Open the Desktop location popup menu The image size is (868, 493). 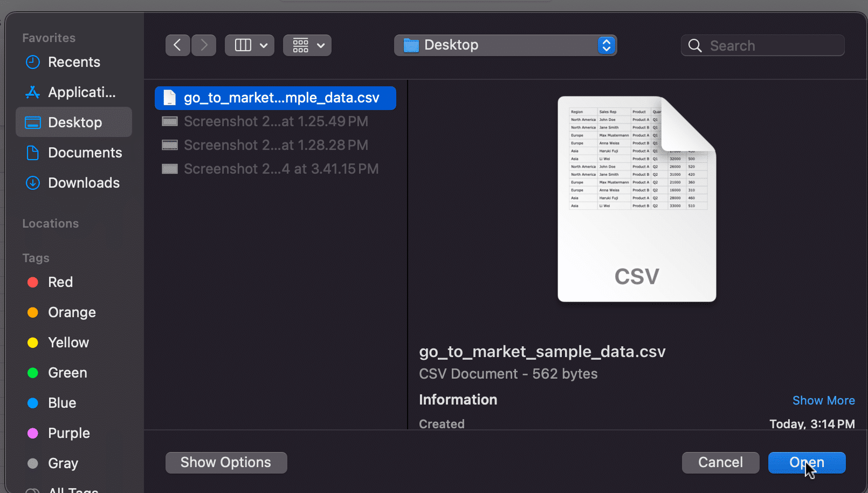[505, 45]
